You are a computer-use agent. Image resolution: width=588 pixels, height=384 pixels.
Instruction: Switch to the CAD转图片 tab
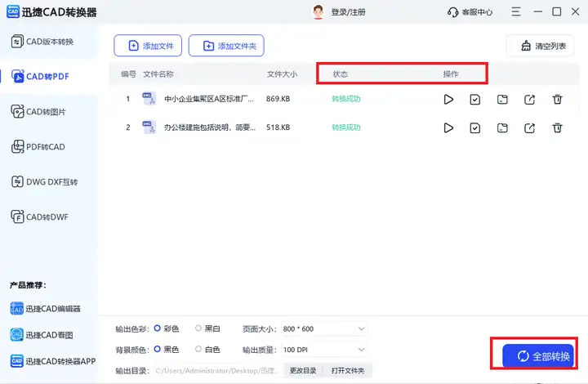click(49, 111)
